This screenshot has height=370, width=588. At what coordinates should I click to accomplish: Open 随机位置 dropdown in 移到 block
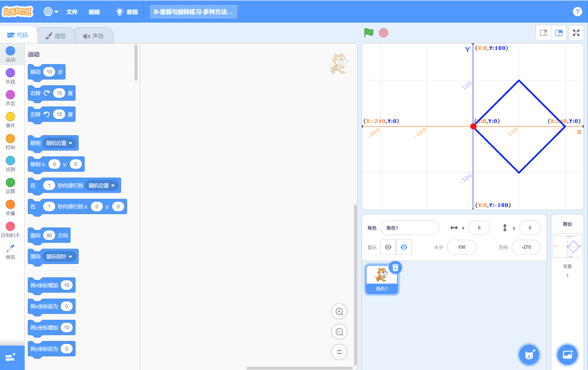point(59,143)
